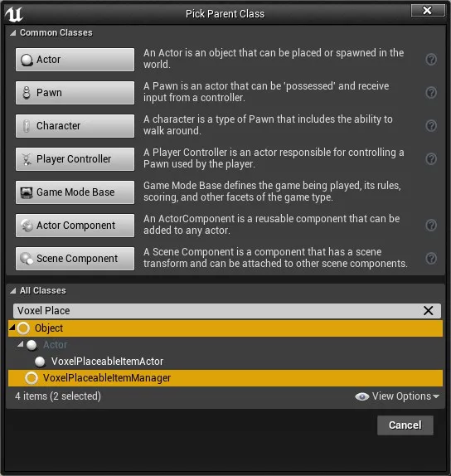Open help for the Actor Component class
This screenshot has width=451, height=476.
[x=431, y=226]
